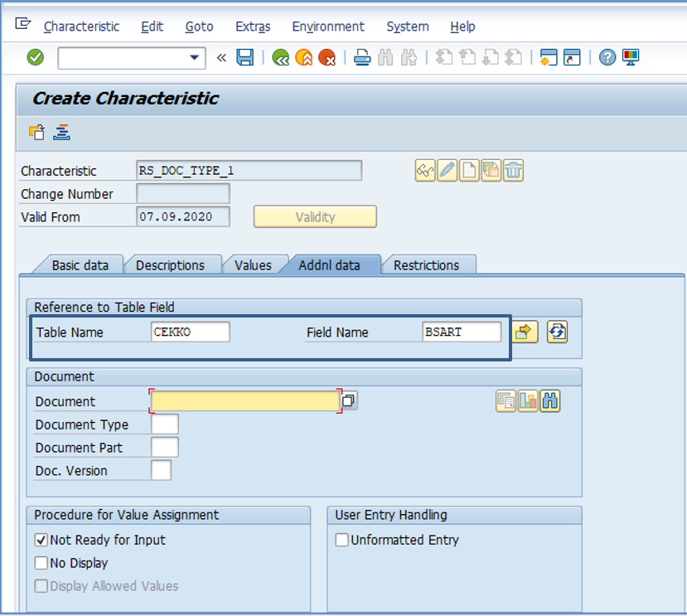
Task: Click the green Enter checkmark icon
Action: [x=35, y=57]
